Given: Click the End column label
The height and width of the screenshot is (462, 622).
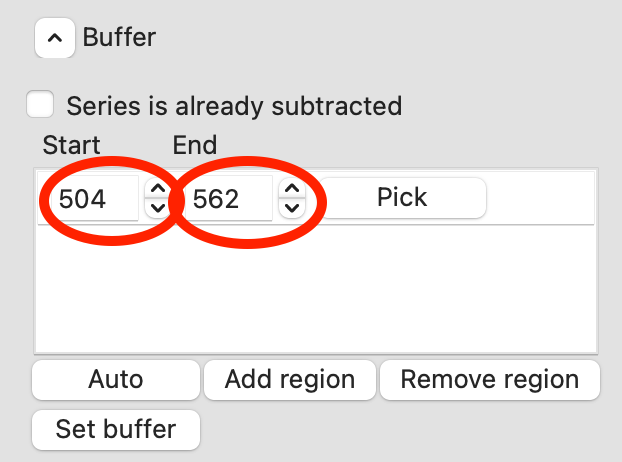Looking at the screenshot, I should tap(195, 145).
